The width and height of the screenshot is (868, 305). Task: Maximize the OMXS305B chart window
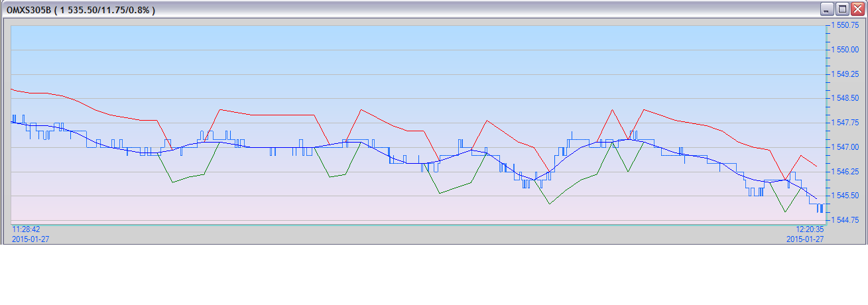(x=842, y=9)
